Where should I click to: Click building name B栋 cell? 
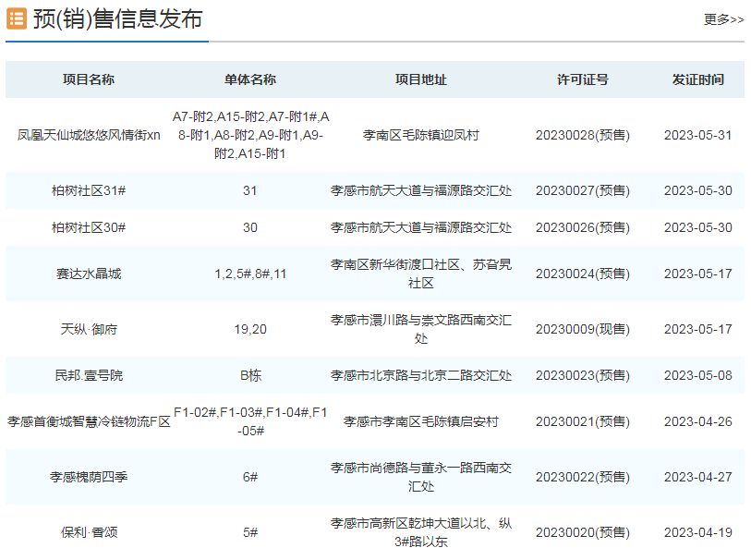(x=250, y=375)
